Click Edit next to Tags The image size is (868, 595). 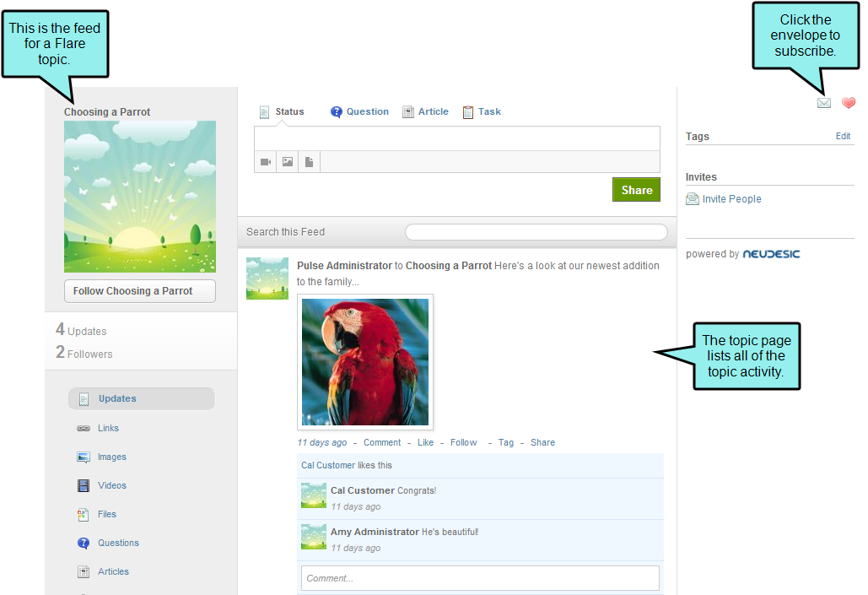[843, 136]
